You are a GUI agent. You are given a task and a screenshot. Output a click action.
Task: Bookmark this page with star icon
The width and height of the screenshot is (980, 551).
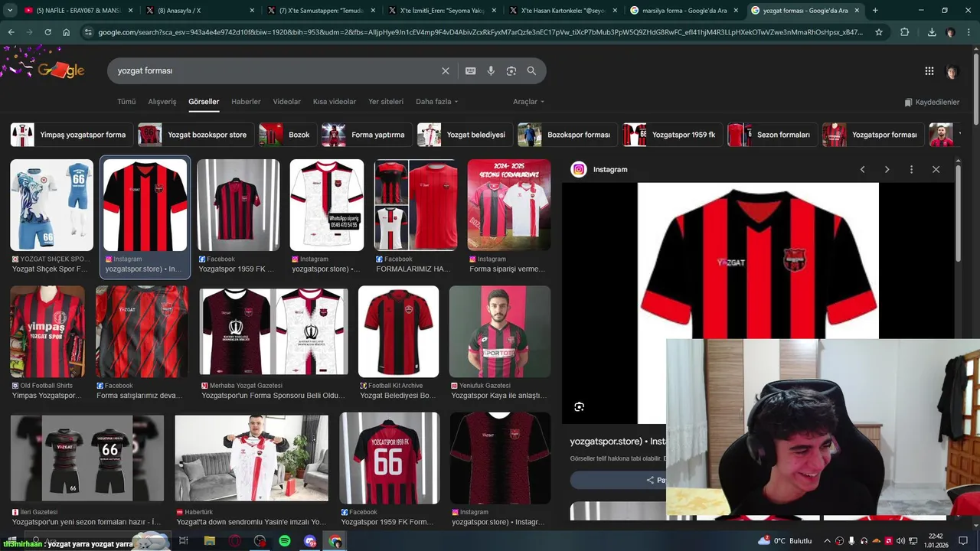click(x=879, y=32)
